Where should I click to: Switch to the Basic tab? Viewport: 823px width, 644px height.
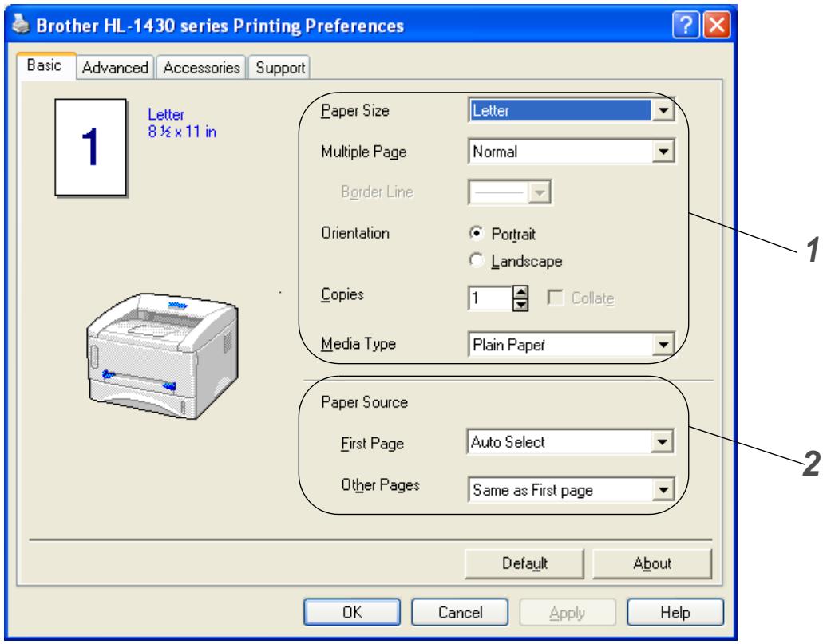pyautogui.click(x=46, y=65)
